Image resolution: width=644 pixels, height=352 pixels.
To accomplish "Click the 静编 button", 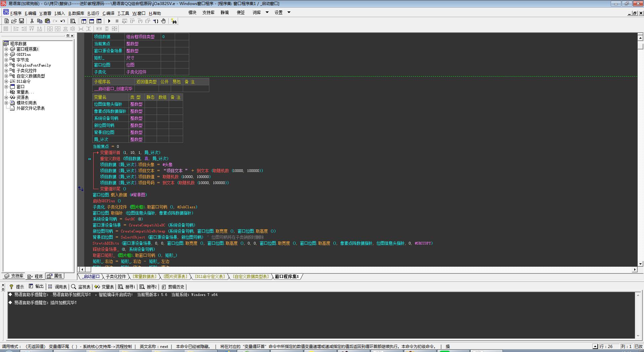I will point(224,12).
